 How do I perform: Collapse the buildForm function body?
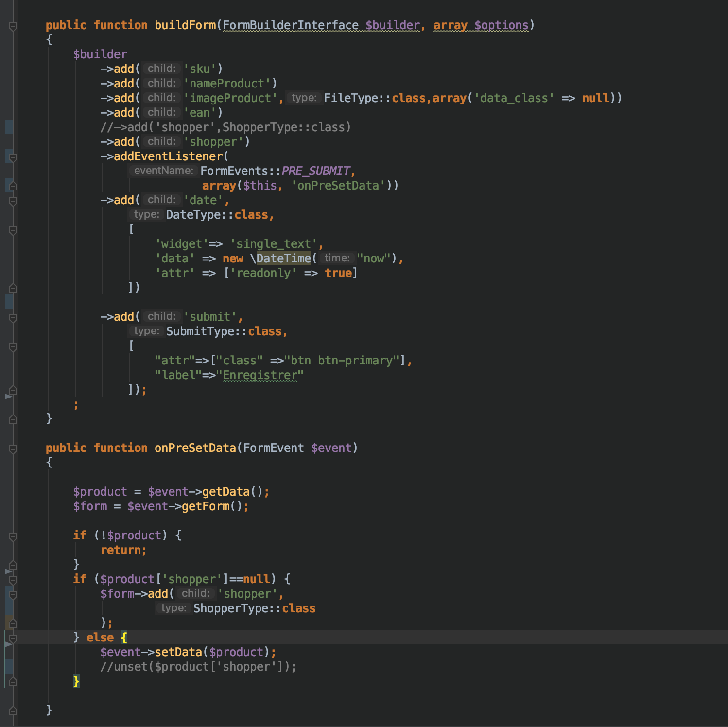tap(12, 26)
